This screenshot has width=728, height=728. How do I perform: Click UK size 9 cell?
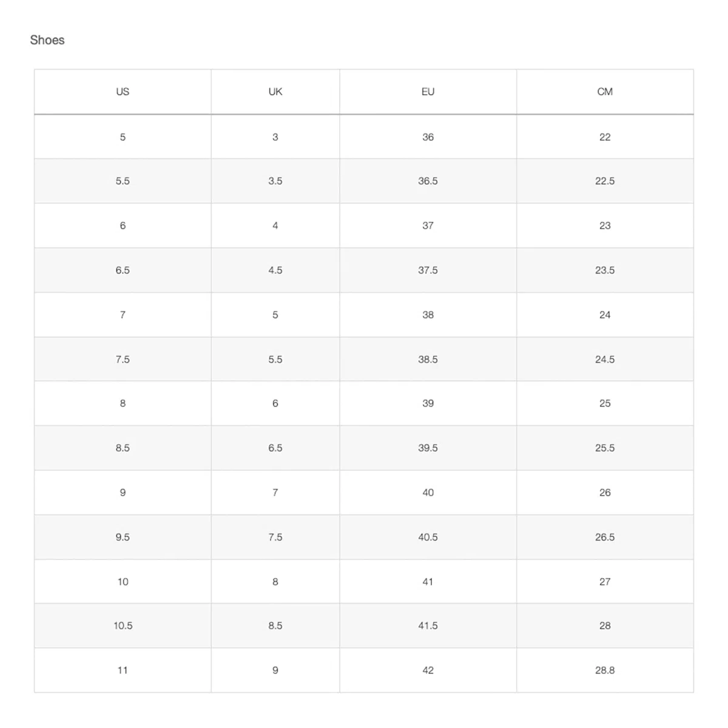click(x=275, y=670)
